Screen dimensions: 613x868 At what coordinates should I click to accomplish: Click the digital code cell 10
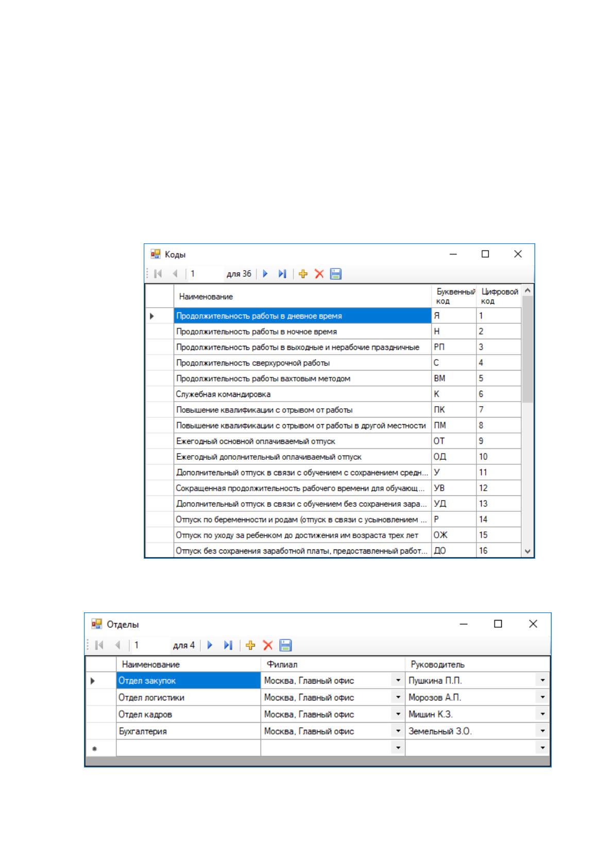pyautogui.click(x=499, y=457)
